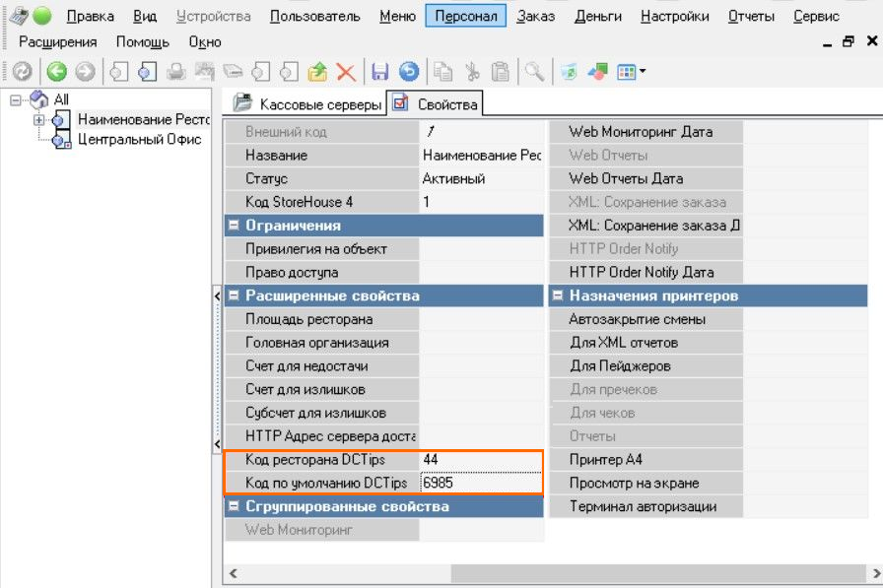Image resolution: width=883 pixels, height=588 pixels.
Task: Collapse the Расширенные свойства section
Action: 234,295
